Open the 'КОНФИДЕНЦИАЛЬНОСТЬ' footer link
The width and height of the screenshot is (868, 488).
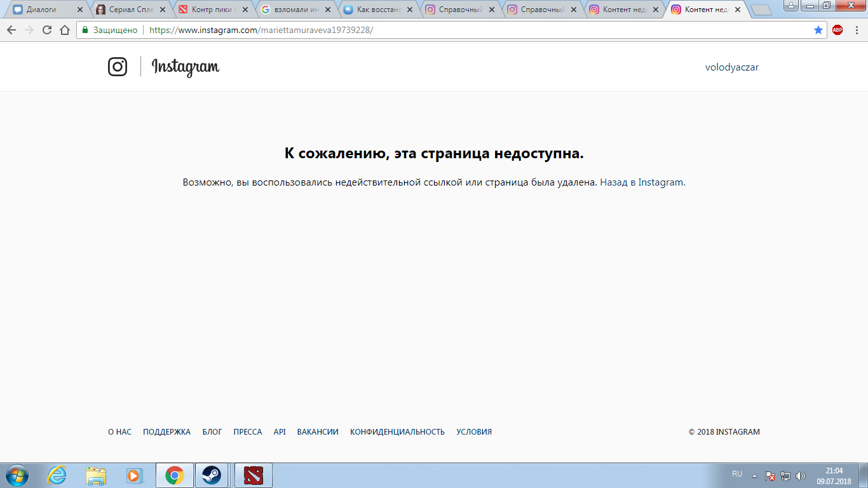(x=397, y=432)
